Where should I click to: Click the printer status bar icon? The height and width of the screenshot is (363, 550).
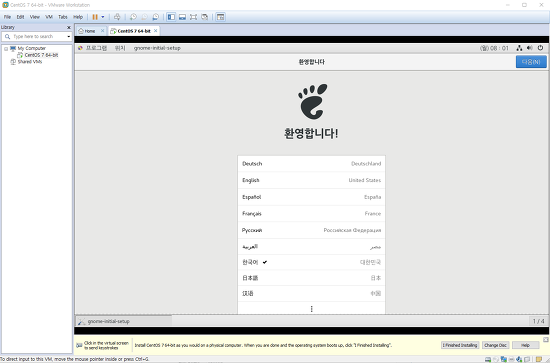click(511, 359)
